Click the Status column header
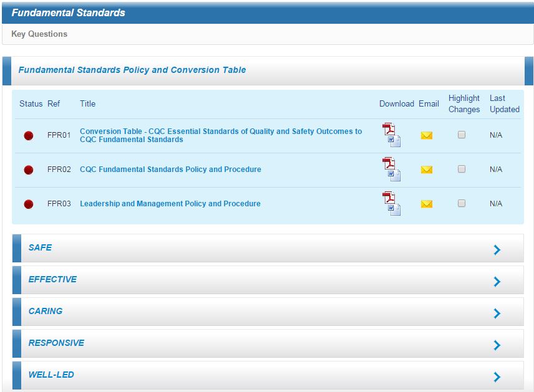This screenshot has width=534, height=392. [31, 104]
